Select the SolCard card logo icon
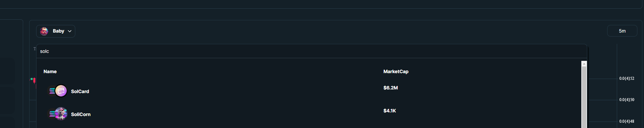This screenshot has width=644, height=128. pyautogui.click(x=61, y=91)
